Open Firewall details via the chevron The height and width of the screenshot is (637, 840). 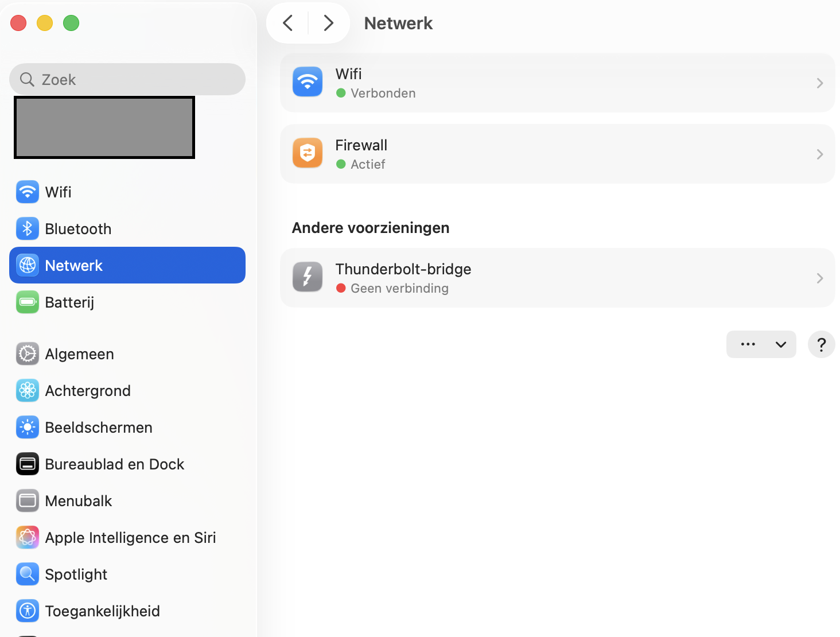819,154
